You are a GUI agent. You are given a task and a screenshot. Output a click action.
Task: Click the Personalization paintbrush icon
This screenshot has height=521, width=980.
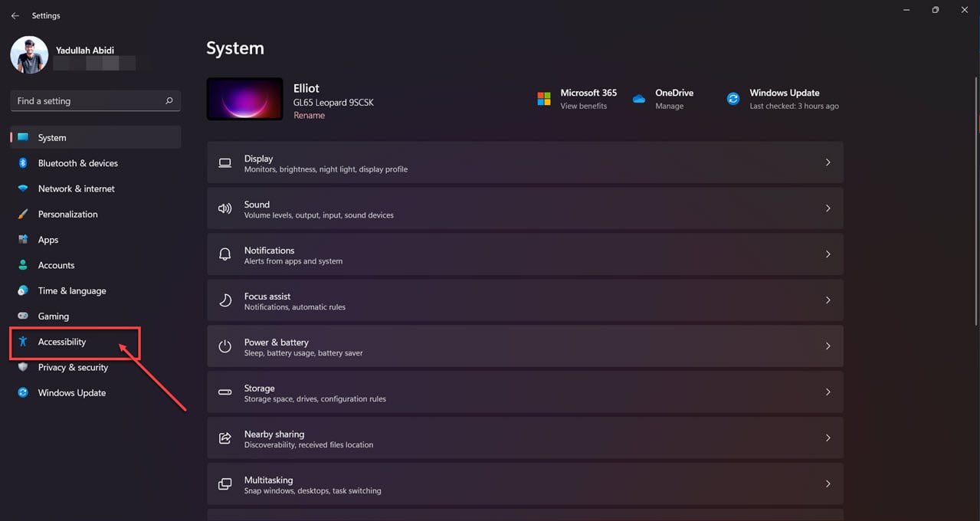click(23, 215)
